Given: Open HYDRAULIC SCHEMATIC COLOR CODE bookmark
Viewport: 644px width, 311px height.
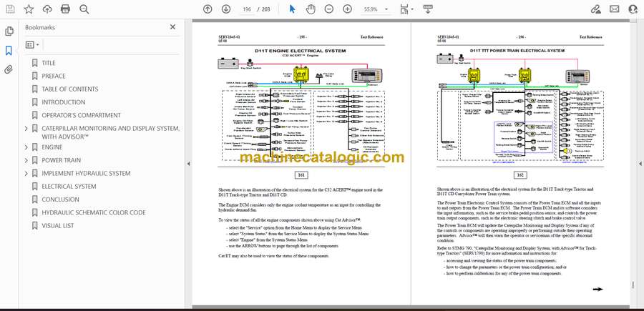Looking at the screenshot, I should 93,212.
